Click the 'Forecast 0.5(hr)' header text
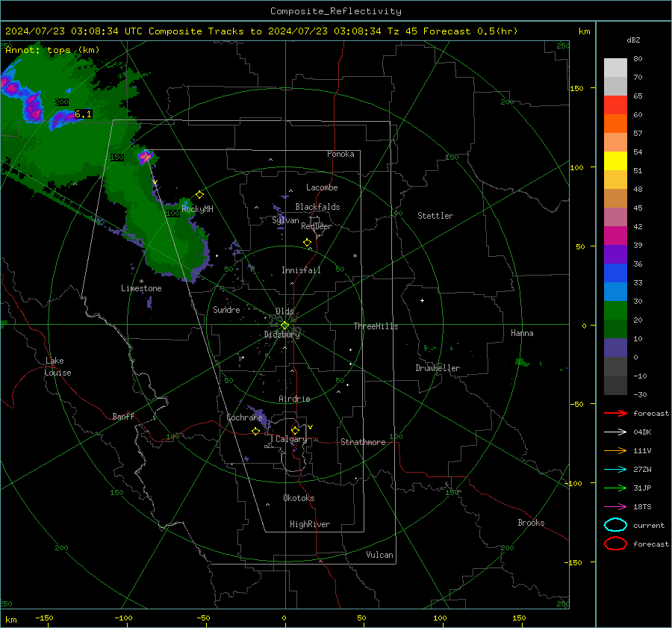Viewport: 672px width, 628px height. [470, 31]
